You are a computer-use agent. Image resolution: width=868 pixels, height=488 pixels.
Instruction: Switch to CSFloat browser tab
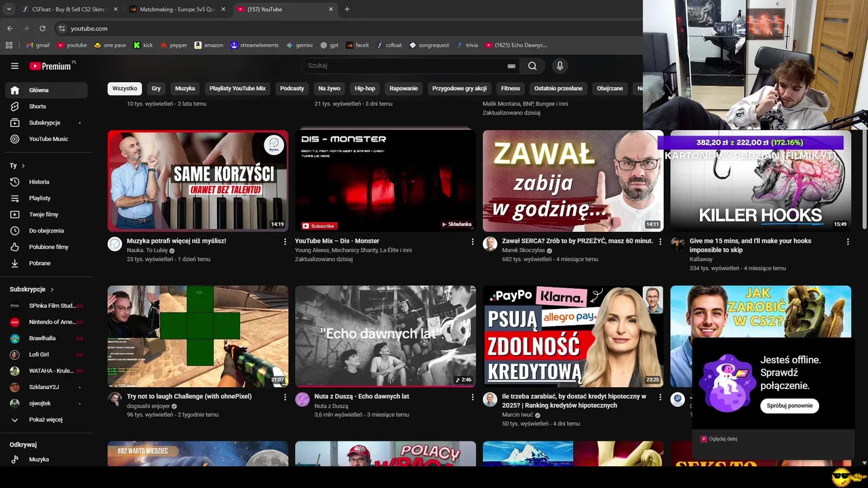tap(68, 9)
